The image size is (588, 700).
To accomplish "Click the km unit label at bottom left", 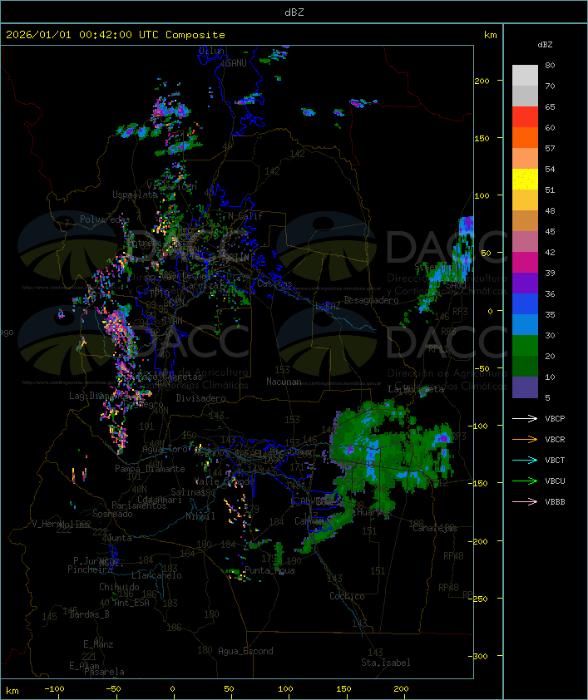I will 12,691.
